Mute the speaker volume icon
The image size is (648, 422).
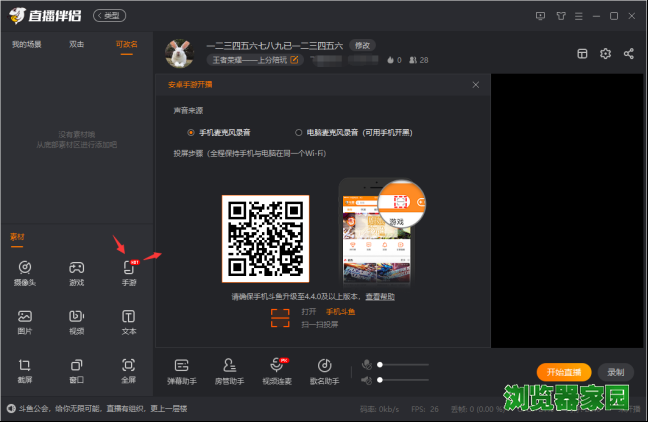point(367,380)
